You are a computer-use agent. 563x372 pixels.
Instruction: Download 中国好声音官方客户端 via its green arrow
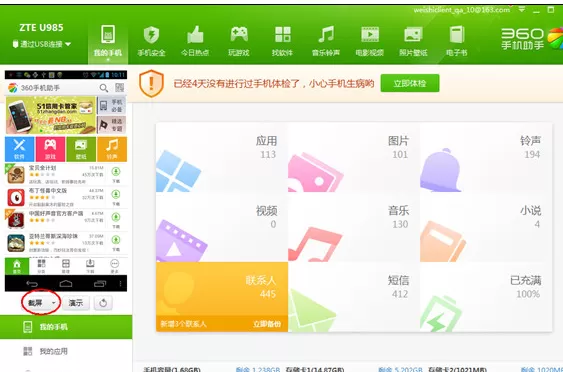pyautogui.click(x=116, y=217)
